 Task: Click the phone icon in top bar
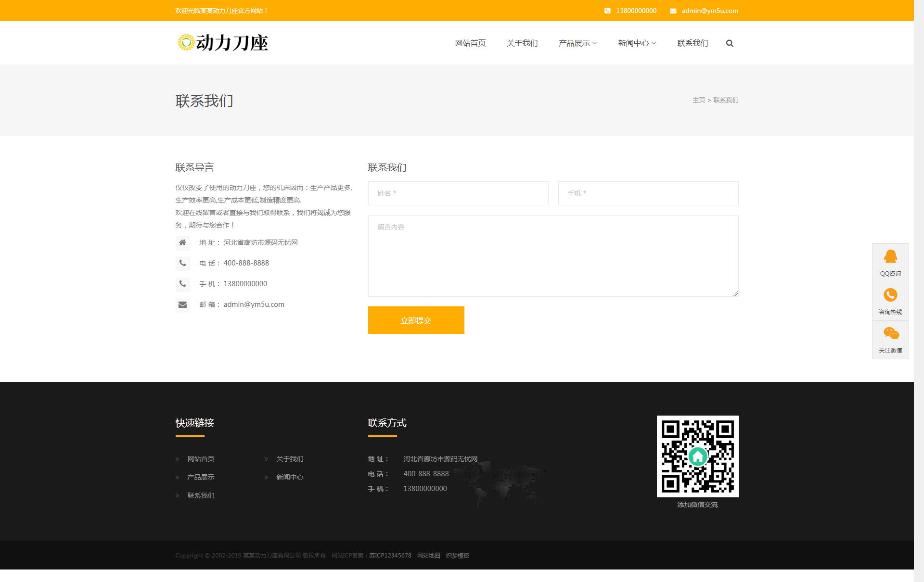click(x=607, y=11)
